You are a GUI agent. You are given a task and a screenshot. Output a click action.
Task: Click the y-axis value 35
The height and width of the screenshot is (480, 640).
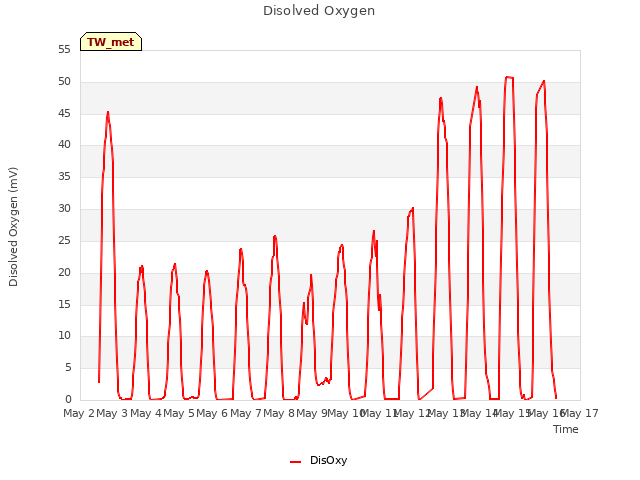coord(64,177)
